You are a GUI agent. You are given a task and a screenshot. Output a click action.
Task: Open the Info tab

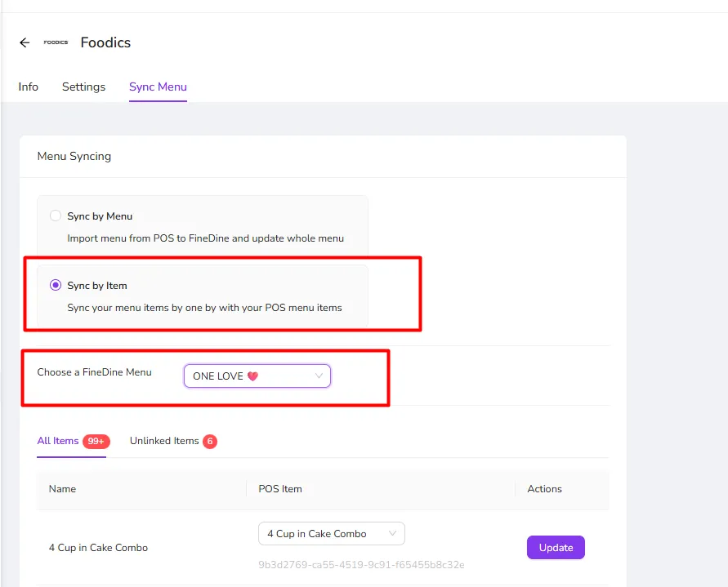coord(29,87)
